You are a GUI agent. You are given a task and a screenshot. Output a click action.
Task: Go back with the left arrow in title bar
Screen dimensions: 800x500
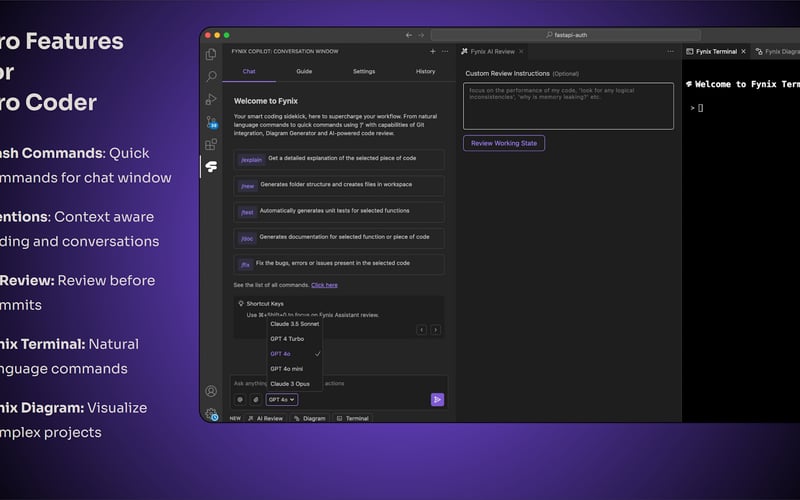pyautogui.click(x=409, y=35)
